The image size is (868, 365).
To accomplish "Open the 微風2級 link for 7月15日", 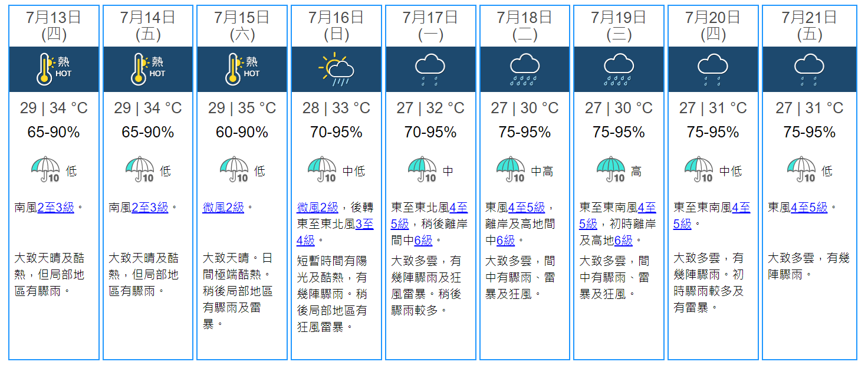I will click(x=223, y=208).
